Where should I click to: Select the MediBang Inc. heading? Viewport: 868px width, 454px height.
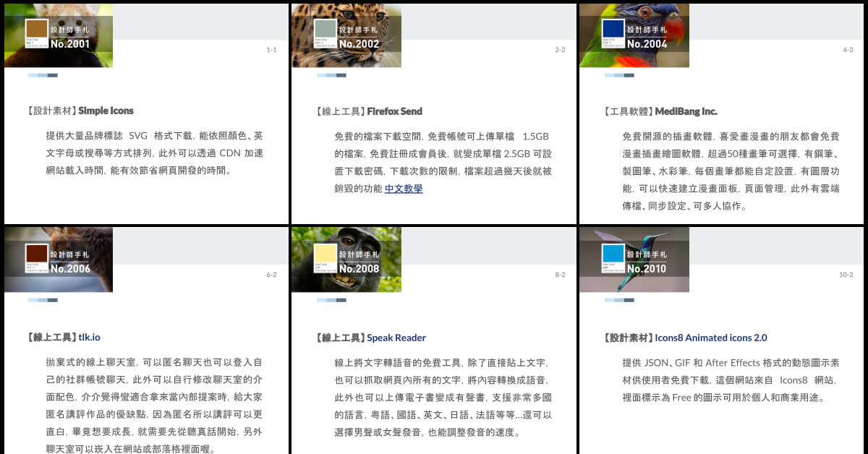click(686, 111)
